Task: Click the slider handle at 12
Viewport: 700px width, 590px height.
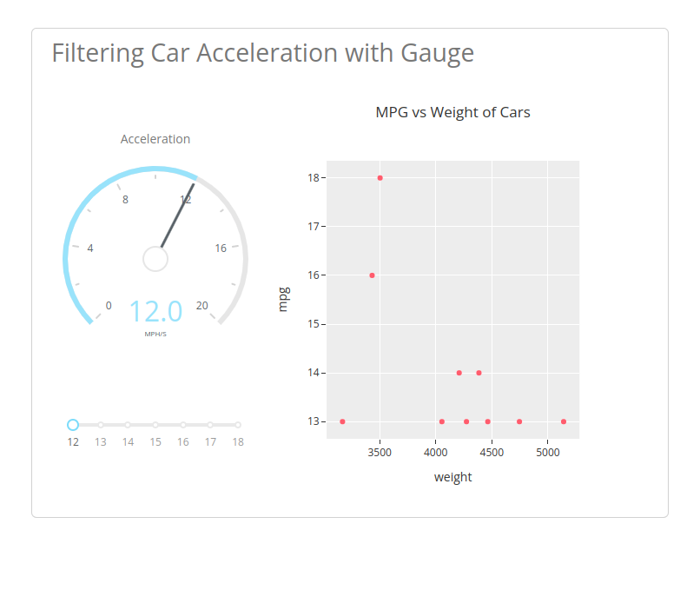Action: [73, 425]
